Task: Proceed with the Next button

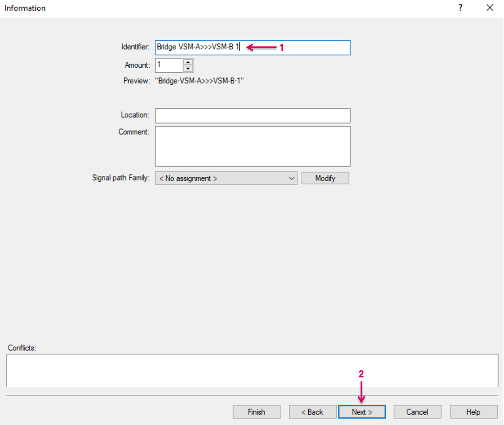Action: pos(362,412)
